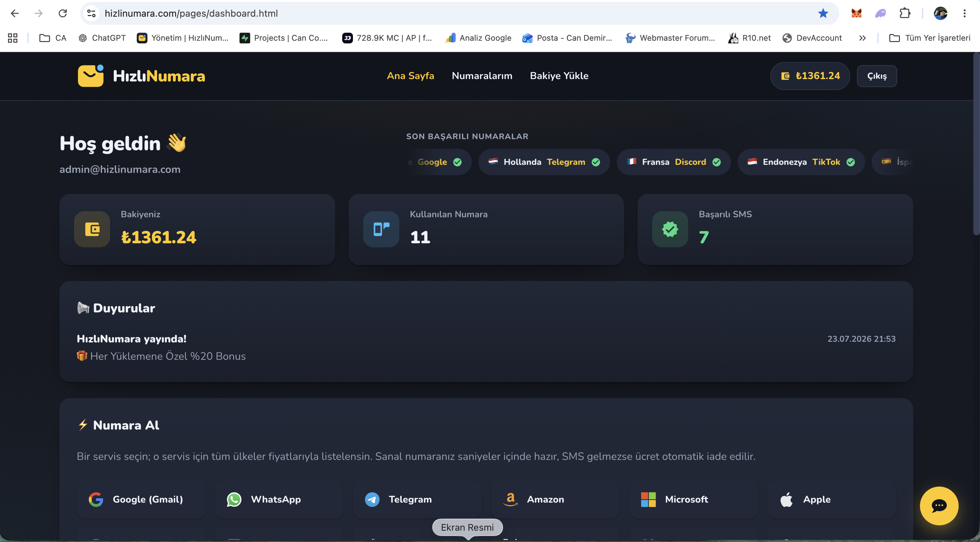Viewport: 980px width, 542px height.
Task: Expand hidden bookmarks with the double chevron
Action: coord(863,38)
